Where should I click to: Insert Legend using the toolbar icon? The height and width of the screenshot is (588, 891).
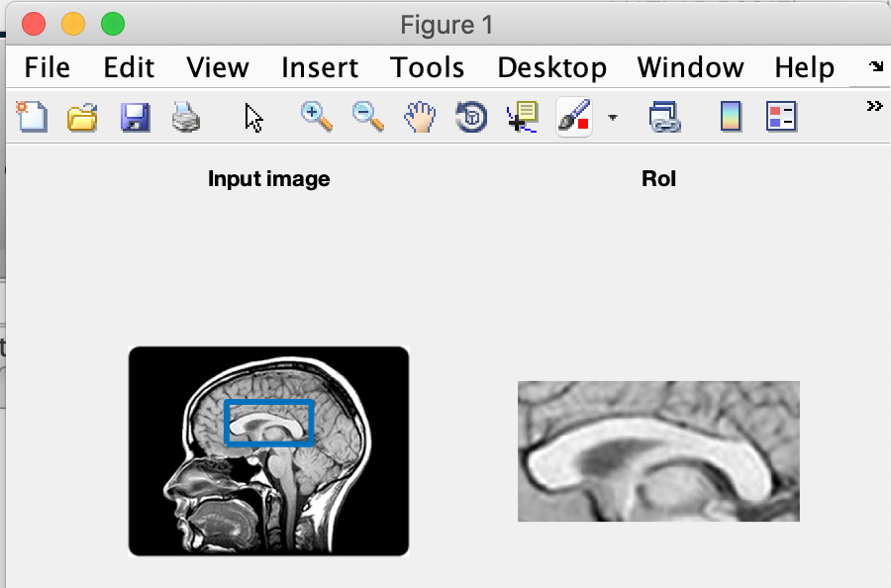pyautogui.click(x=781, y=117)
